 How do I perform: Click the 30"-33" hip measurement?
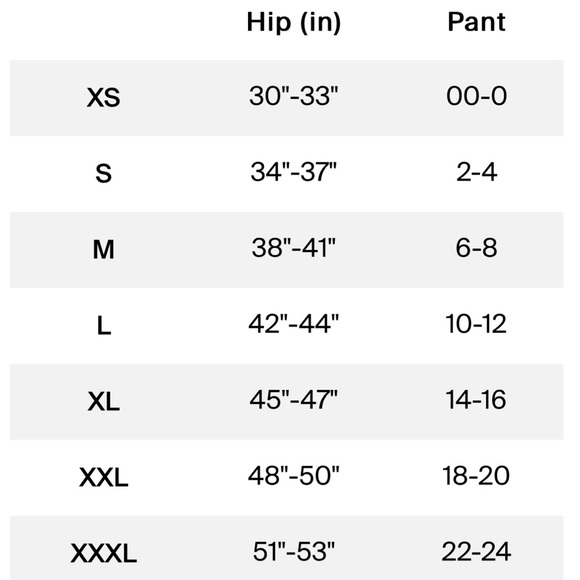pos(294,96)
